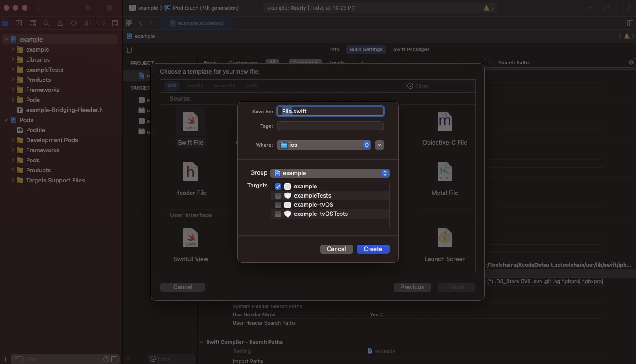Viewport: 636px width, 364px height.
Task: Expand the save dialog with the chevron button
Action: tap(379, 145)
